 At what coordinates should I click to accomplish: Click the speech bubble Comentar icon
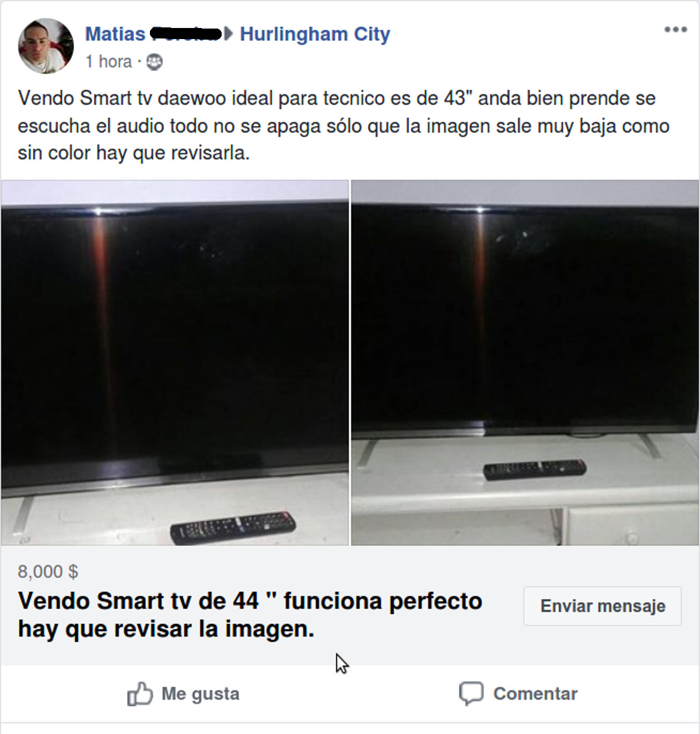pos(471,693)
